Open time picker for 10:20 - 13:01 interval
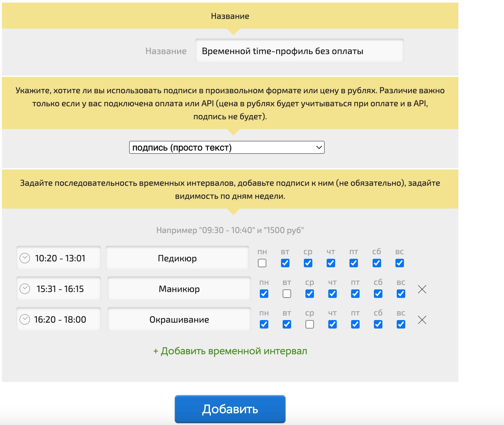Image resolution: width=504 pixels, height=425 pixels. 25,258
